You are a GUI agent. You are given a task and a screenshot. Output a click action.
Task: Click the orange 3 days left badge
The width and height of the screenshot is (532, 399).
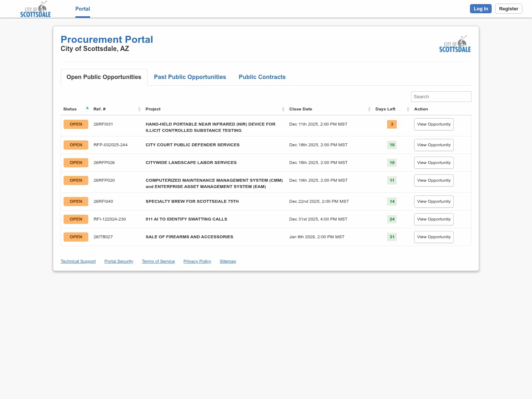[x=392, y=124]
